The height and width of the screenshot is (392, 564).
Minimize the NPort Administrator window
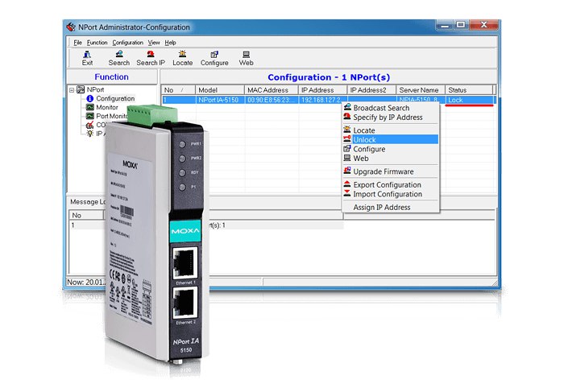click(x=445, y=25)
